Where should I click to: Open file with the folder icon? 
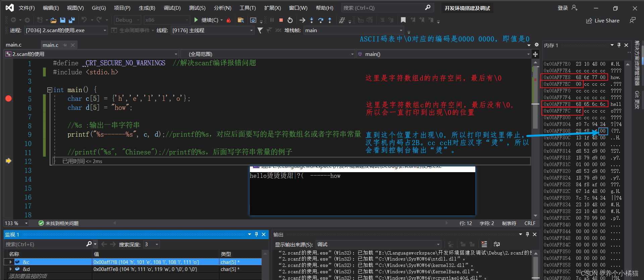[x=53, y=20]
